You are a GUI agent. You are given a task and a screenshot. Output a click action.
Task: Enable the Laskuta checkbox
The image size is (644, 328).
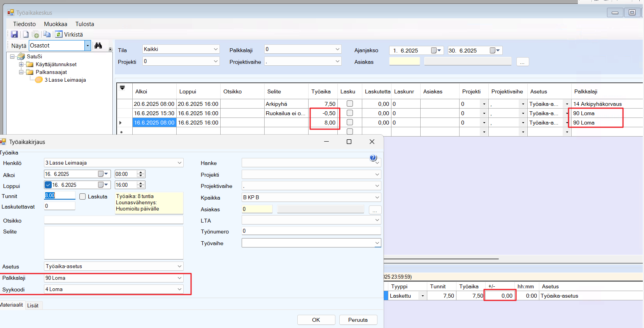[82, 196]
